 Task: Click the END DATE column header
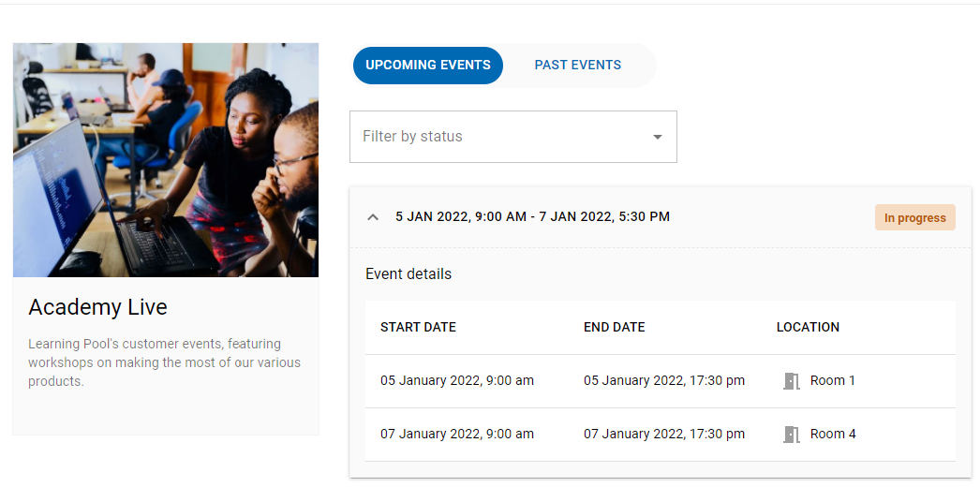tap(614, 328)
